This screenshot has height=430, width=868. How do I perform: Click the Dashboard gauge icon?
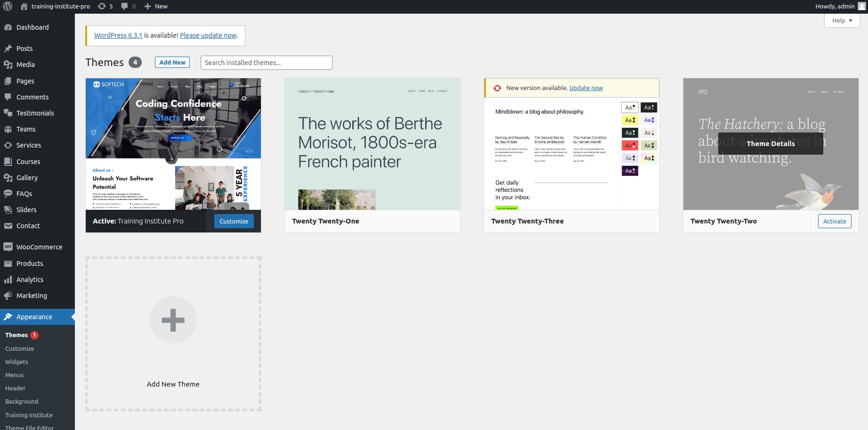coord(8,27)
